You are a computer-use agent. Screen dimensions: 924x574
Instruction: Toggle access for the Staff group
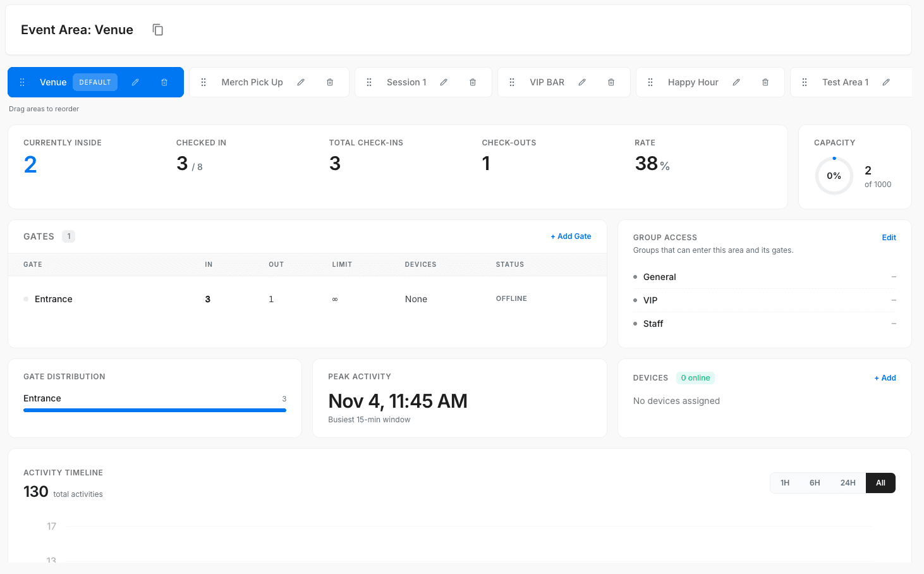[x=893, y=323]
